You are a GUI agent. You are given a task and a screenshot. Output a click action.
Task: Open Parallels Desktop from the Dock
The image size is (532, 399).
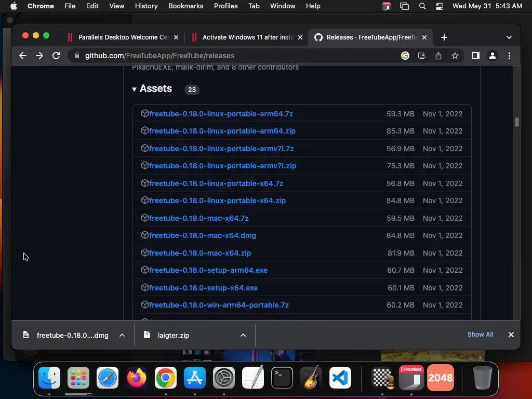pyautogui.click(x=411, y=378)
